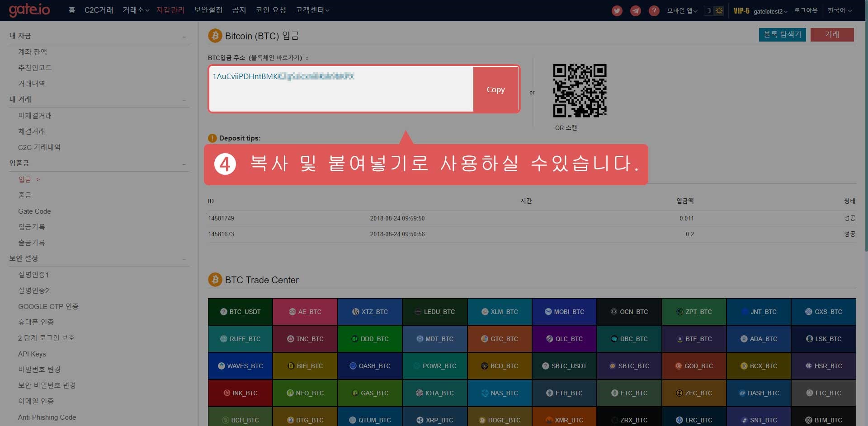Viewport: 868px width, 426px height.
Task: Open the OCN_BTC trading pair tile
Action: [x=629, y=312]
